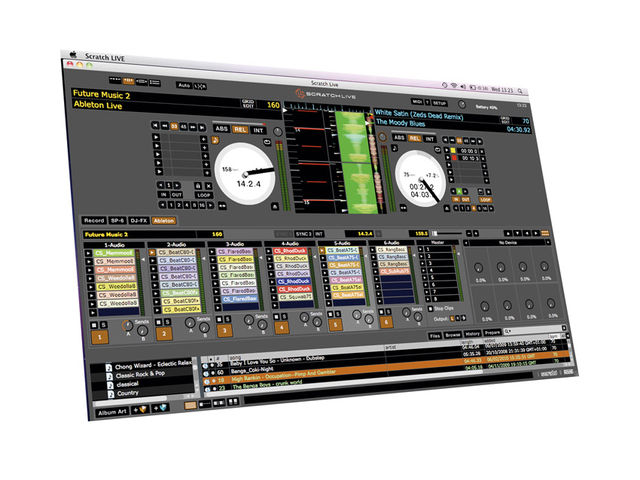Adjust the Ableton tempo slider at 159.5
The height and width of the screenshot is (480, 640).
pyautogui.click(x=448, y=233)
